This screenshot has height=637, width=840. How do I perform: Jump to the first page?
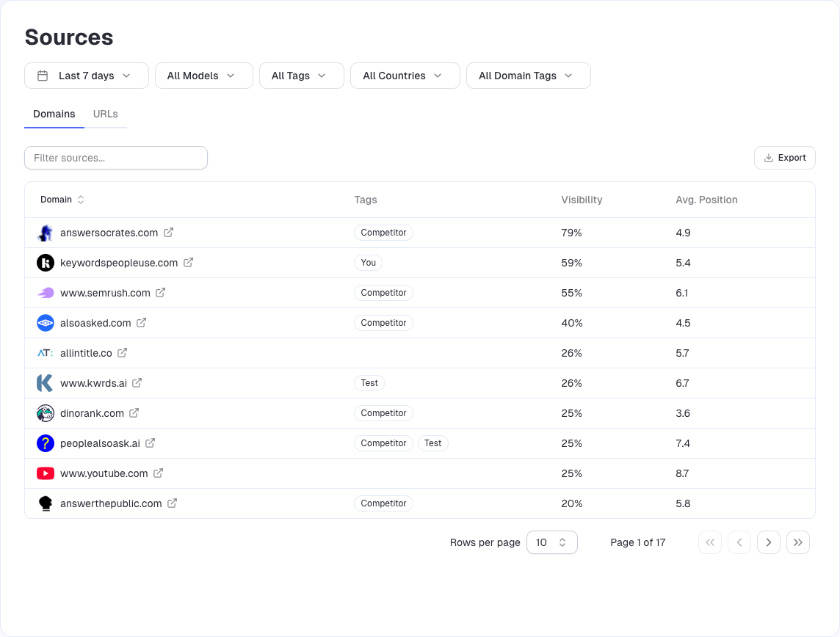[710, 542]
